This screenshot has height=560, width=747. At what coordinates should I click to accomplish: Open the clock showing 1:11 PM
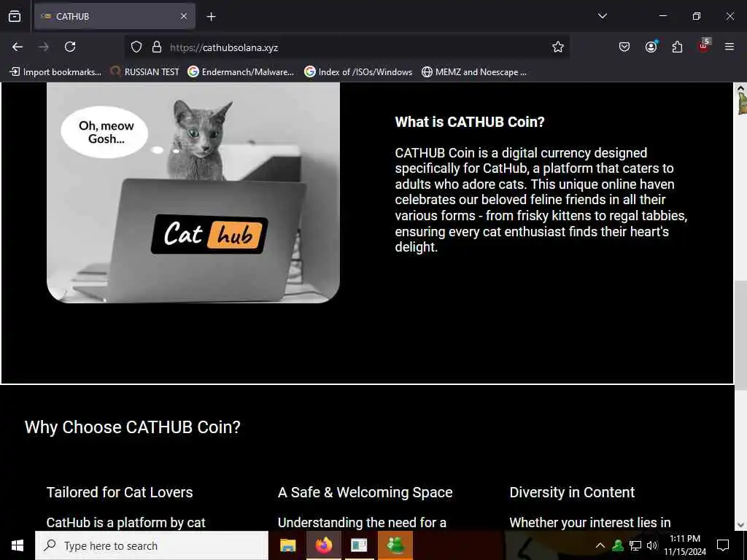685,545
